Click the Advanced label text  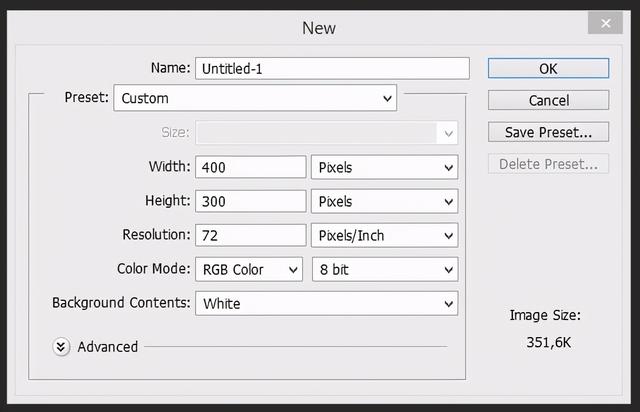[x=108, y=347]
